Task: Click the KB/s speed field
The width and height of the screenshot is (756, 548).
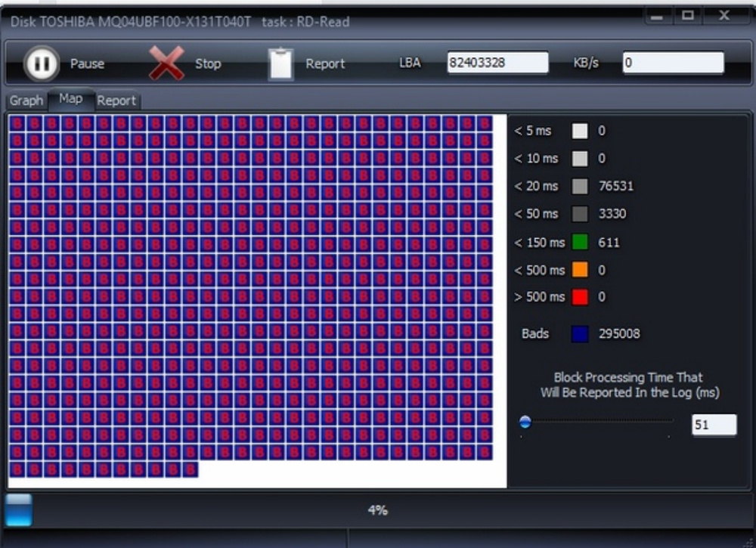Action: pyautogui.click(x=672, y=63)
